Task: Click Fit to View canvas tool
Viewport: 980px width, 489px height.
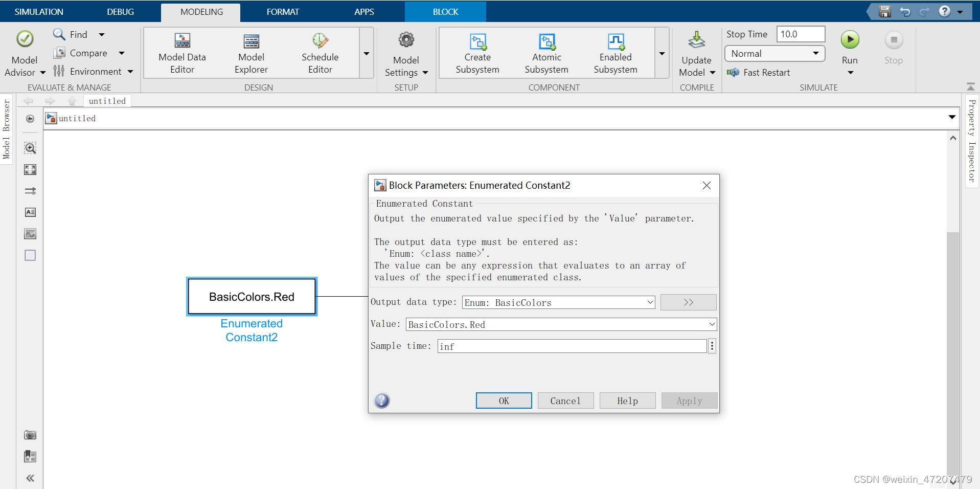Action: click(30, 170)
